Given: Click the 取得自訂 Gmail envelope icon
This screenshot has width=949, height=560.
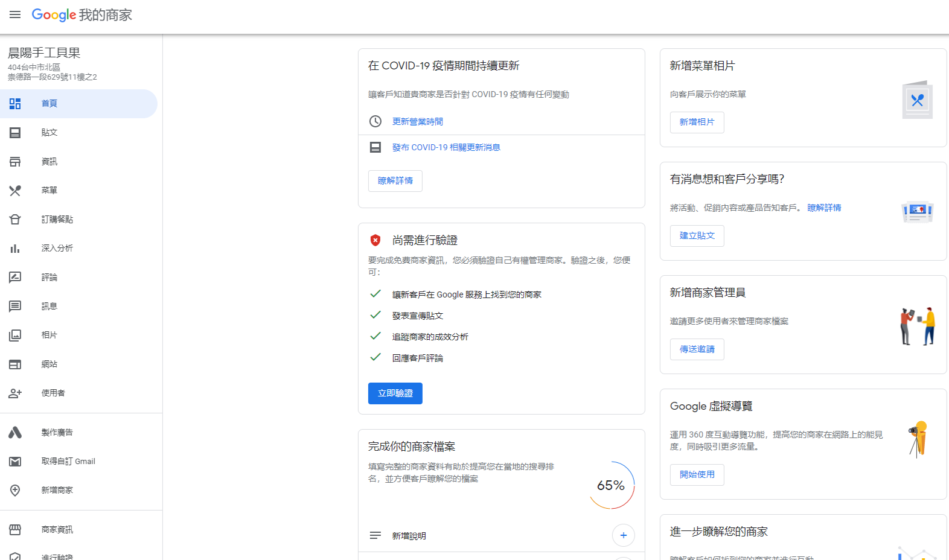Looking at the screenshot, I should coord(15,462).
